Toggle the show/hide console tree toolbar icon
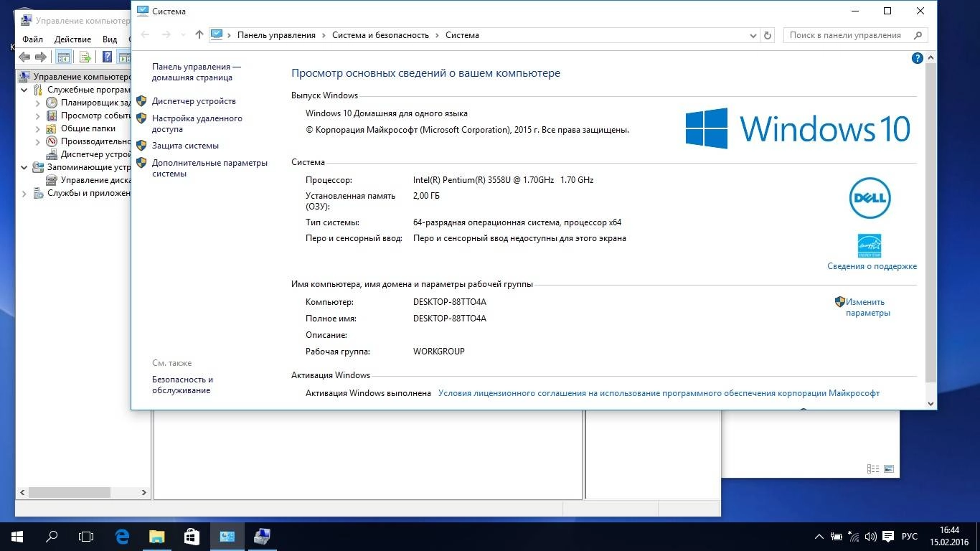Image resolution: width=980 pixels, height=551 pixels. coord(63,57)
